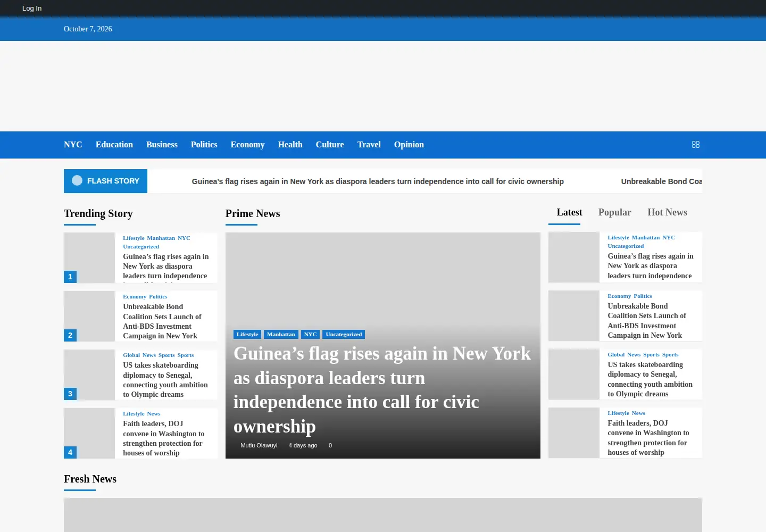Click the Lifestyle tag on Prime News story
The image size is (766, 532).
click(x=247, y=335)
